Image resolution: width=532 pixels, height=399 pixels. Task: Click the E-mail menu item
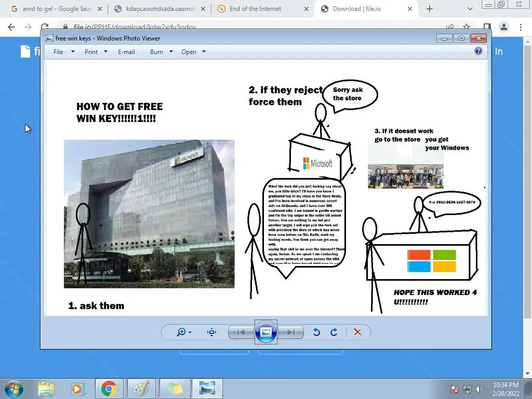point(127,52)
